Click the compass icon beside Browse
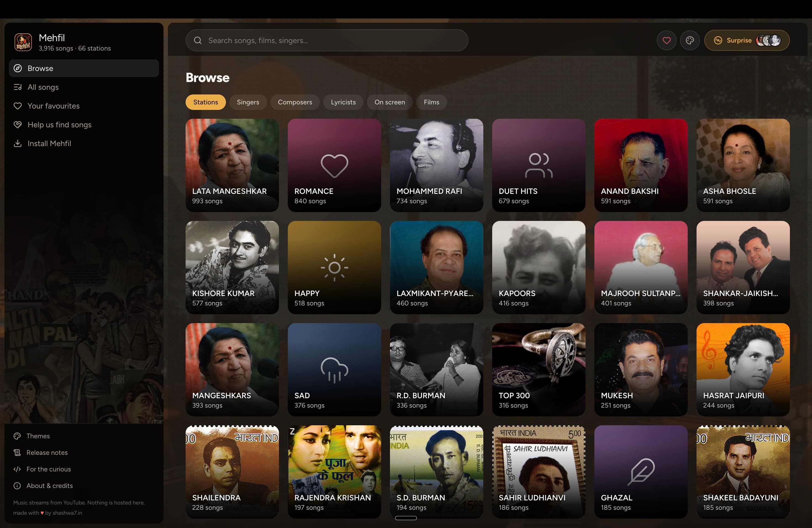 click(17, 68)
